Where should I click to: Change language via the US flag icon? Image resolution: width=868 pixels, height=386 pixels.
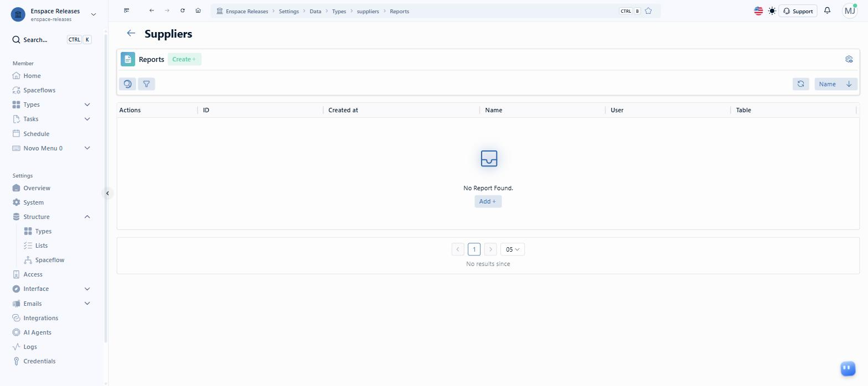point(758,11)
